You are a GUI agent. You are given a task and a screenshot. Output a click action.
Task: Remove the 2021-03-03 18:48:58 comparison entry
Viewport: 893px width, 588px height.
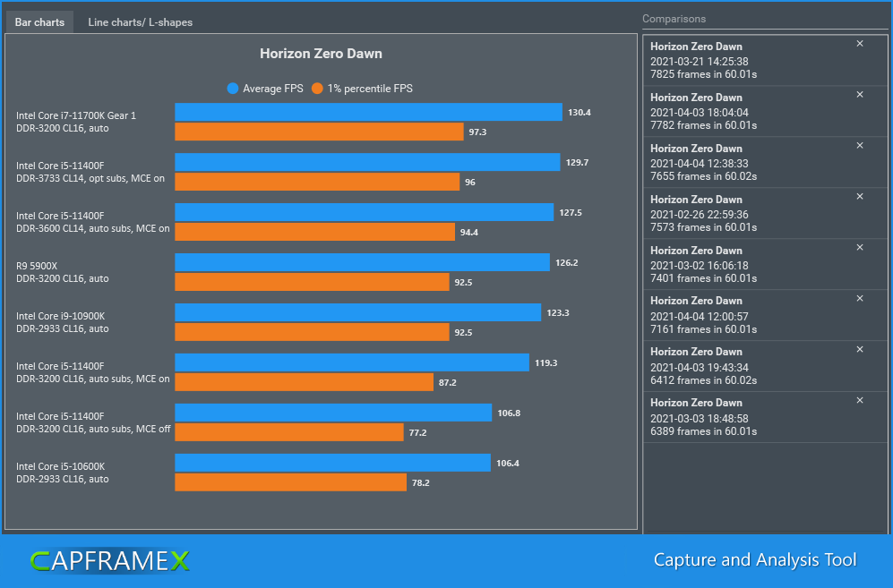click(860, 400)
